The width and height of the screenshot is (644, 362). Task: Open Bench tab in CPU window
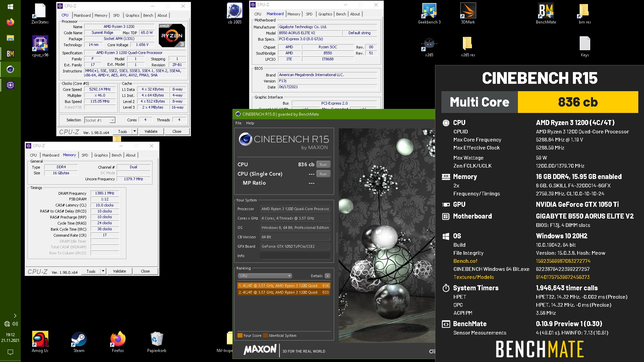click(148, 15)
